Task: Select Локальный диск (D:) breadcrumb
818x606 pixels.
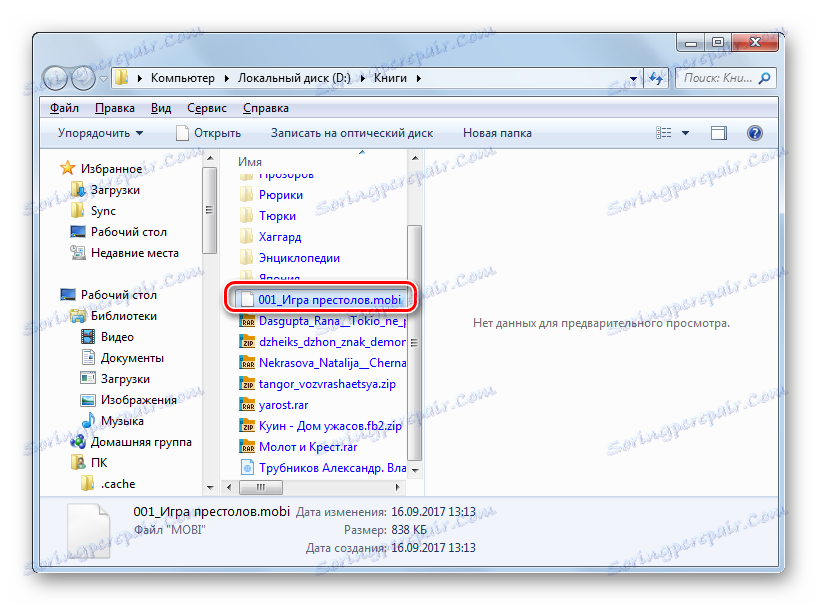Action: pyautogui.click(x=294, y=78)
